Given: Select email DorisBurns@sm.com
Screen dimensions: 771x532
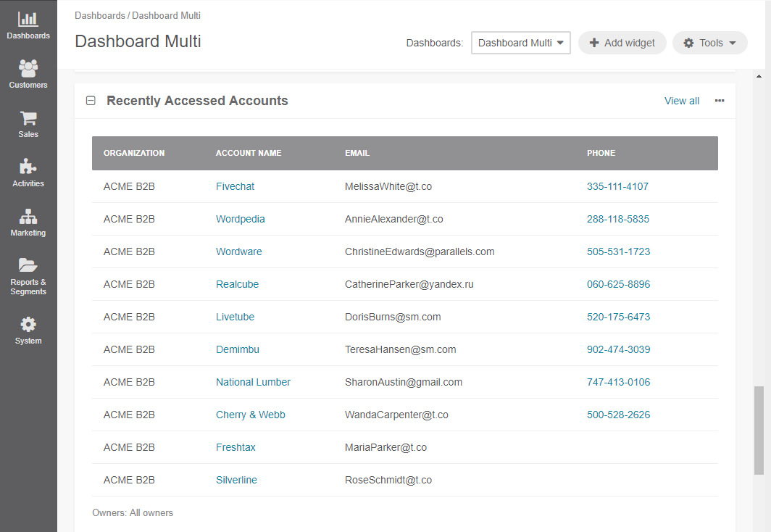Looking at the screenshot, I should tap(393, 317).
